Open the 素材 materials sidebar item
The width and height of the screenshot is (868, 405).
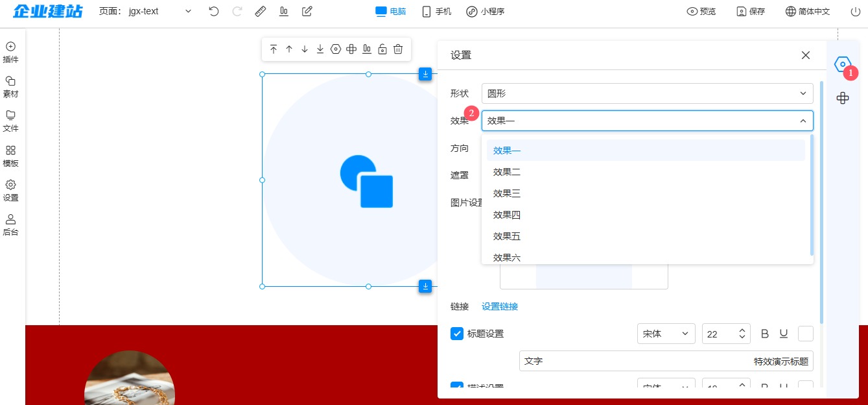11,87
